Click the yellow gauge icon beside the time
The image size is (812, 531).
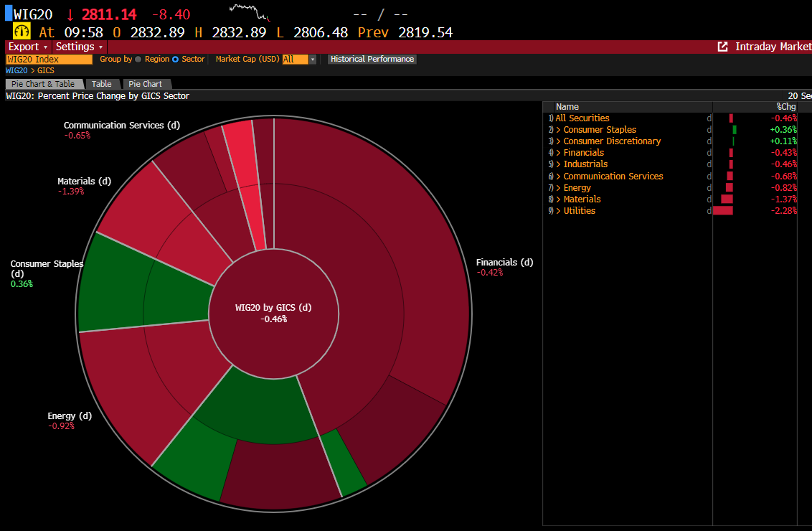(x=22, y=32)
